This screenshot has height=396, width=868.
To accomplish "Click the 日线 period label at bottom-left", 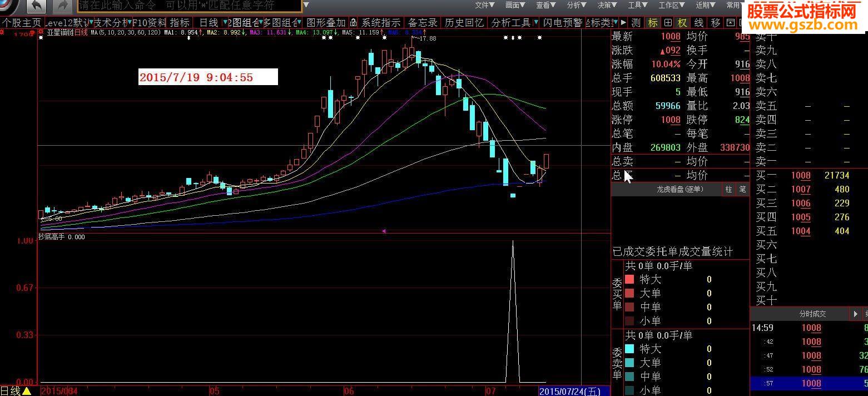I will coord(10,391).
